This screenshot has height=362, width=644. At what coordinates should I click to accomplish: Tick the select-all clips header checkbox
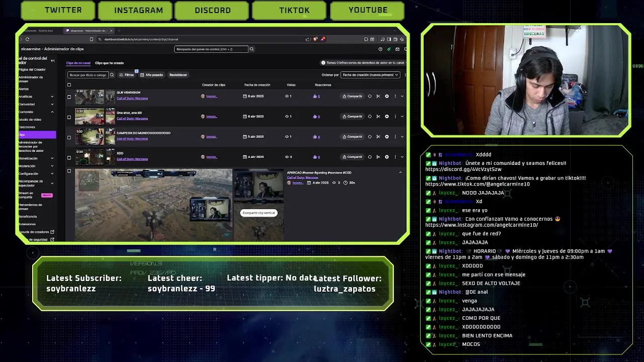click(69, 85)
